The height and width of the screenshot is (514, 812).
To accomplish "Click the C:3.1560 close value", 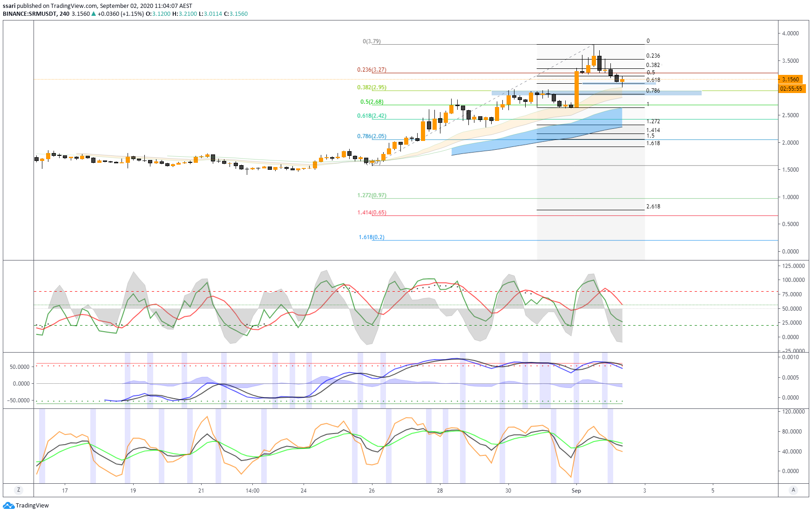I will coord(236,14).
